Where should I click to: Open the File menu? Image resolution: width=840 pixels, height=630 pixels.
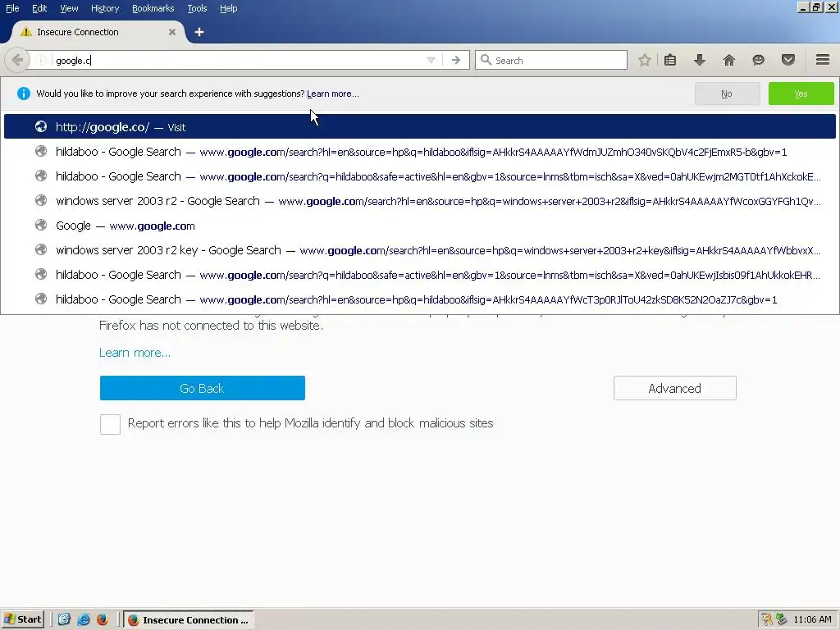(12, 8)
